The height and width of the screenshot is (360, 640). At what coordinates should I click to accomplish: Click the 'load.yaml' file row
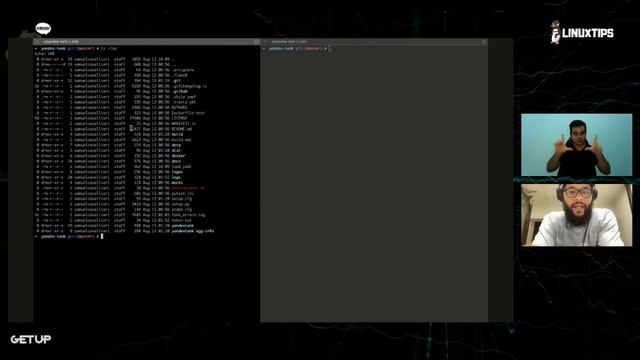coord(113,167)
